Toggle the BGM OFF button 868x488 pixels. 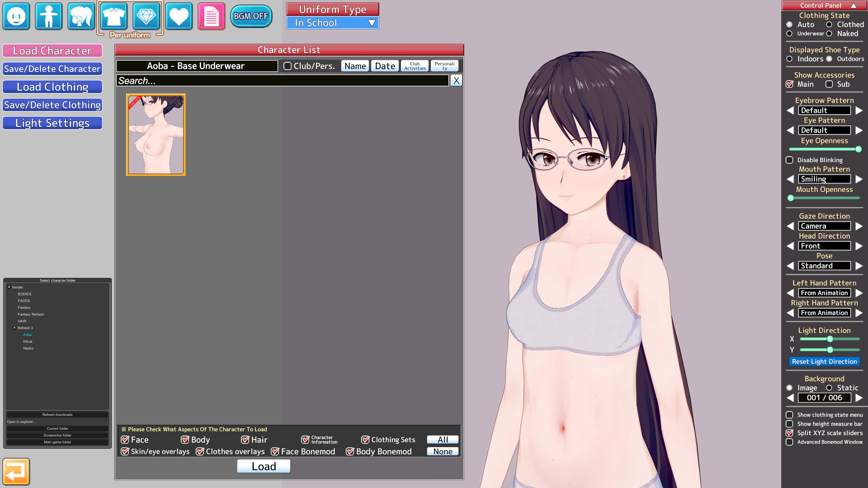(251, 16)
